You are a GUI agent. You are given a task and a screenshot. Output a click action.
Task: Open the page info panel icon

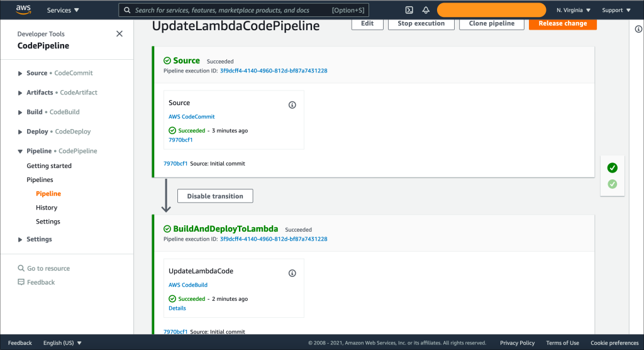638,29
